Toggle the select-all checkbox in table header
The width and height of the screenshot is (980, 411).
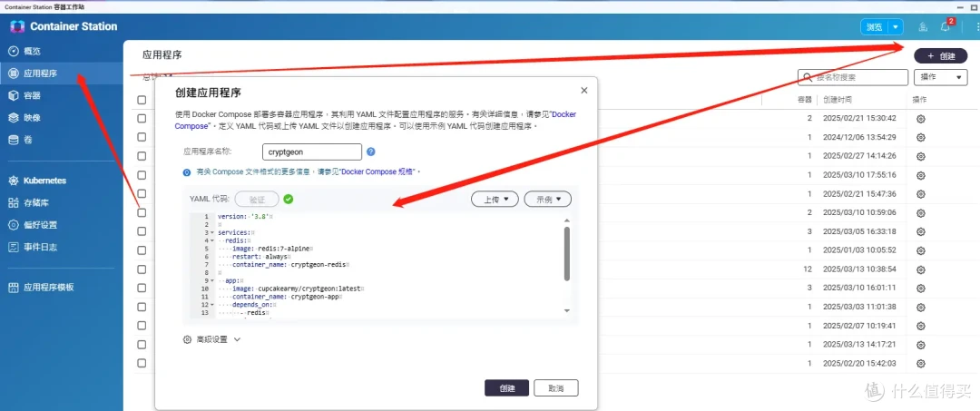(x=142, y=100)
